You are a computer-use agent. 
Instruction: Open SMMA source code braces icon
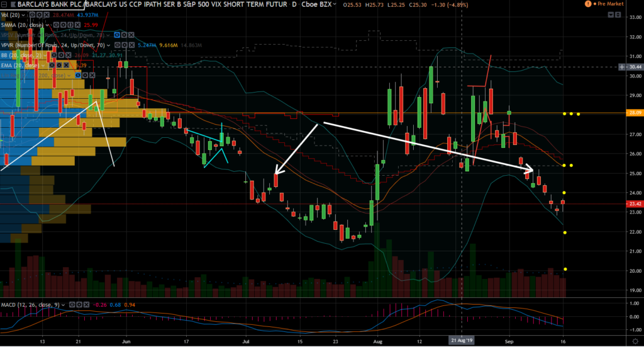click(x=70, y=25)
